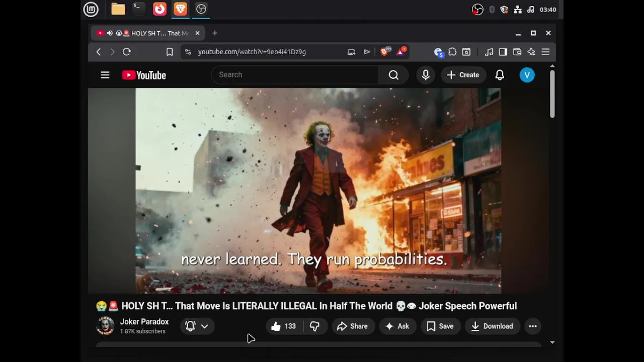
Task: Reload the current page
Action: (x=127, y=52)
